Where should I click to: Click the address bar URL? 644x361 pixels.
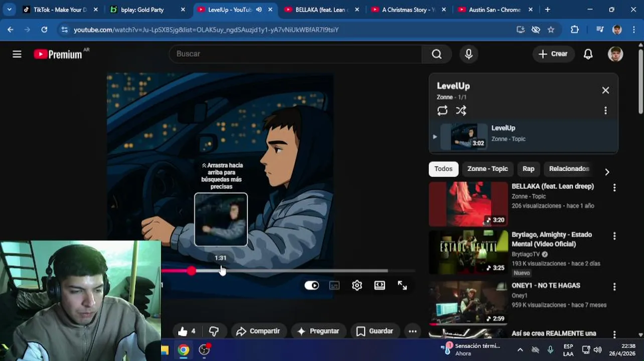click(x=206, y=30)
